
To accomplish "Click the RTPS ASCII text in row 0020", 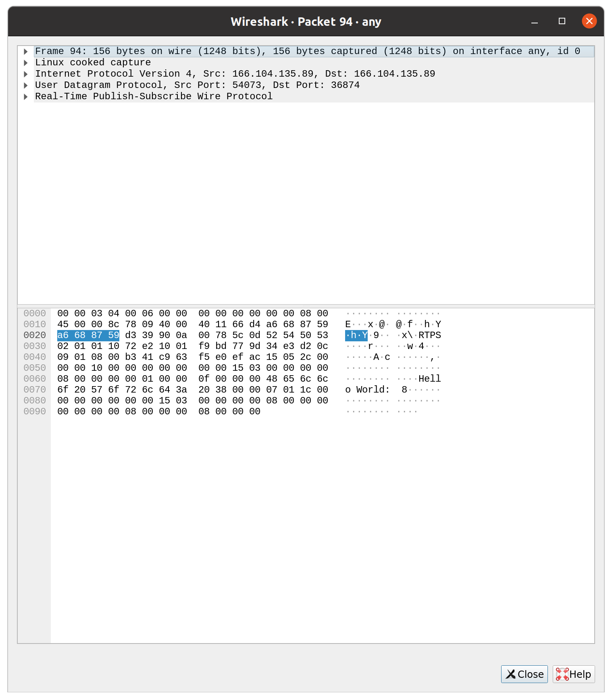I will (x=430, y=335).
